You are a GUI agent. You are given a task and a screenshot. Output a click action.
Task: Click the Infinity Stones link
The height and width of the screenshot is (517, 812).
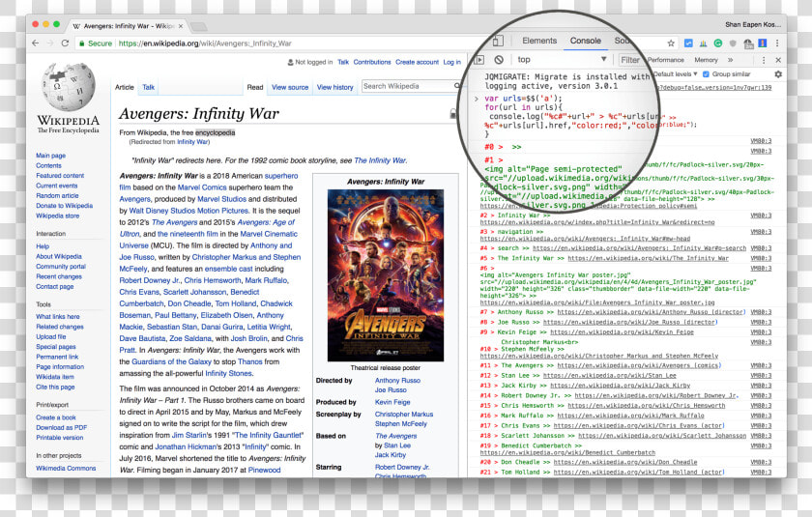point(228,373)
